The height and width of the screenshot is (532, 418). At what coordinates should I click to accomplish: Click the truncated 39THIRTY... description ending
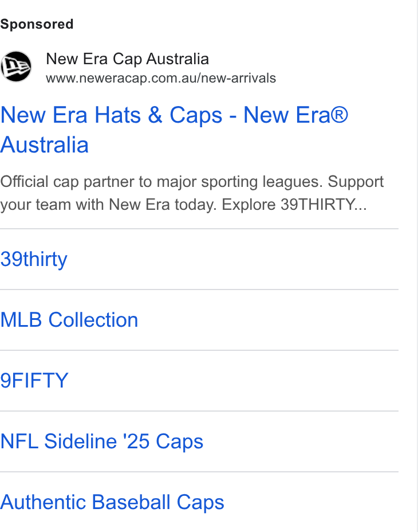[324, 205]
